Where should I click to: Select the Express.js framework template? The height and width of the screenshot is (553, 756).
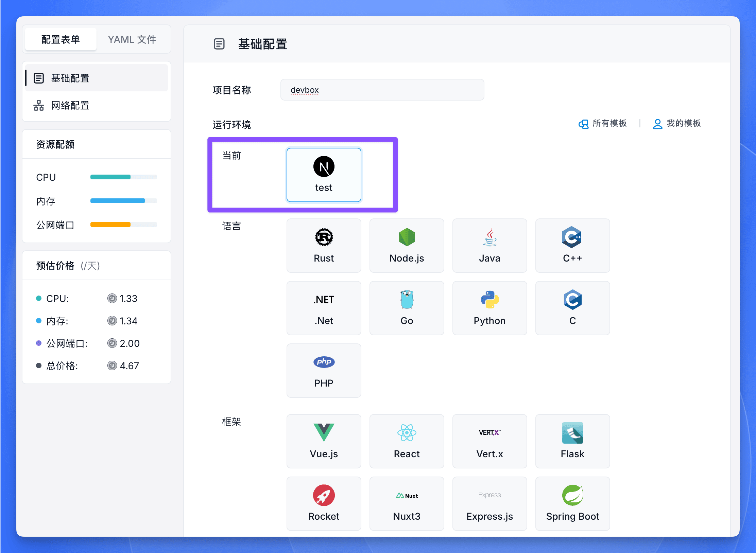coord(489,503)
